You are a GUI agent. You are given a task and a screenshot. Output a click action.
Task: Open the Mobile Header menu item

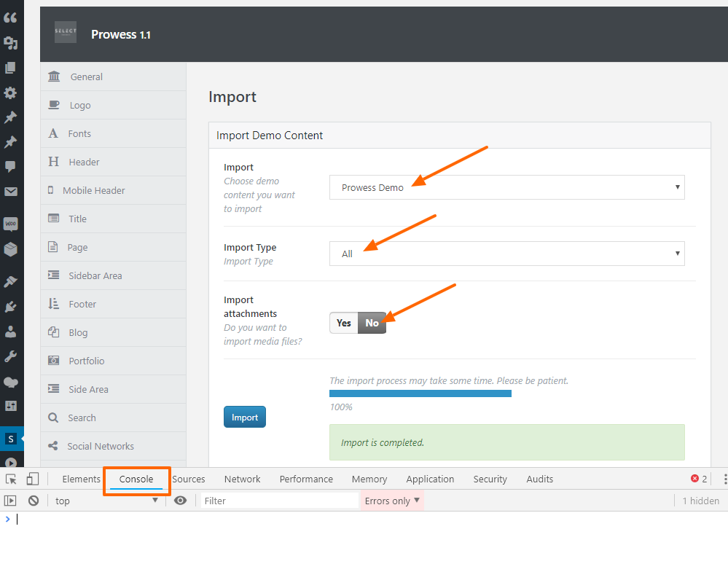coord(113,190)
